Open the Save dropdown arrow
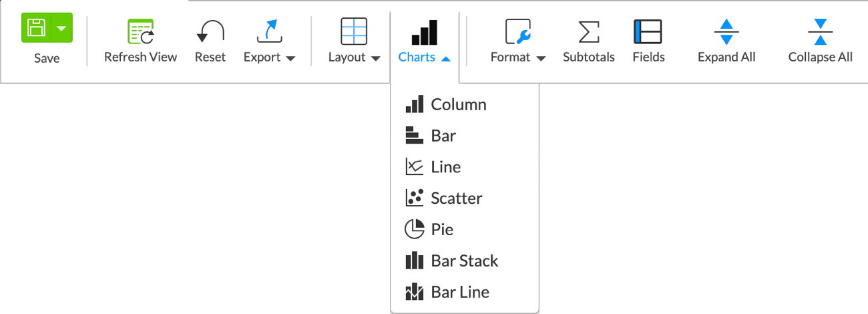868x314 pixels. tap(61, 28)
